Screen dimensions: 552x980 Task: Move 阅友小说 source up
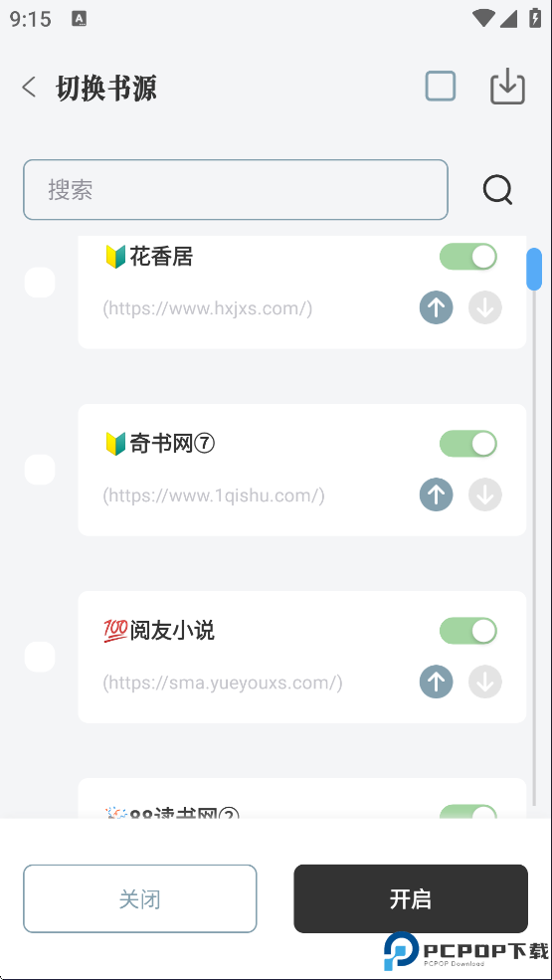coord(436,682)
